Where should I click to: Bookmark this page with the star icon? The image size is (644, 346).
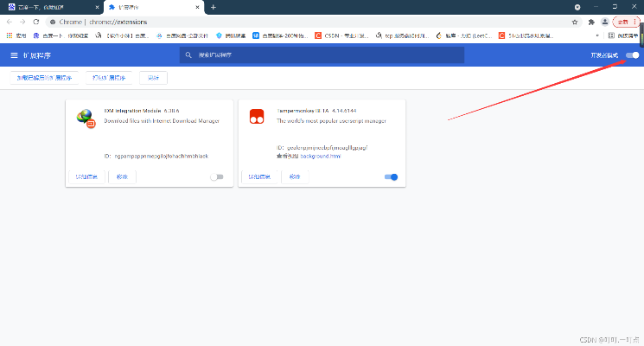[575, 22]
